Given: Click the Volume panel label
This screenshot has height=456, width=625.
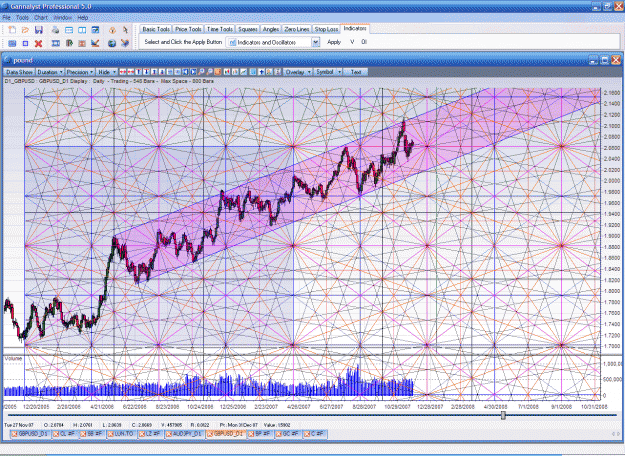Looking at the screenshot, I should [13, 359].
